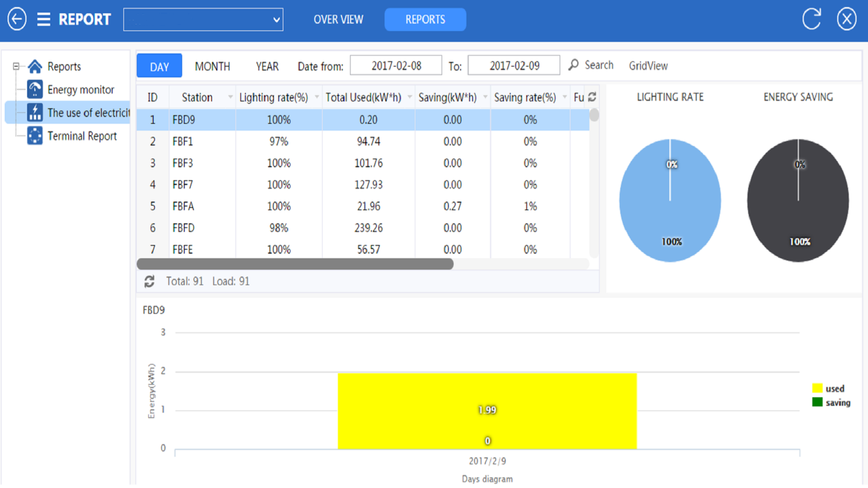Reload the page with the refresh icon
The width and height of the screenshot is (868, 488).
[x=811, y=19]
